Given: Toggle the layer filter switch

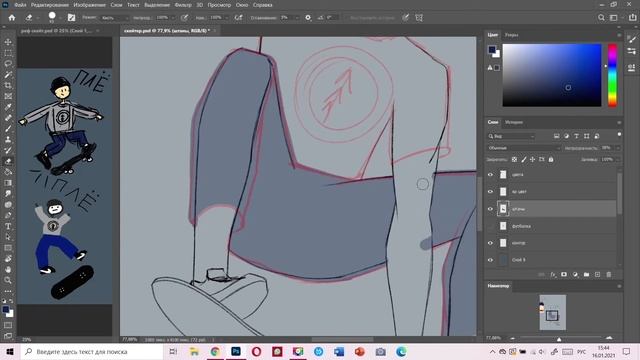Looking at the screenshot, I should point(619,135).
